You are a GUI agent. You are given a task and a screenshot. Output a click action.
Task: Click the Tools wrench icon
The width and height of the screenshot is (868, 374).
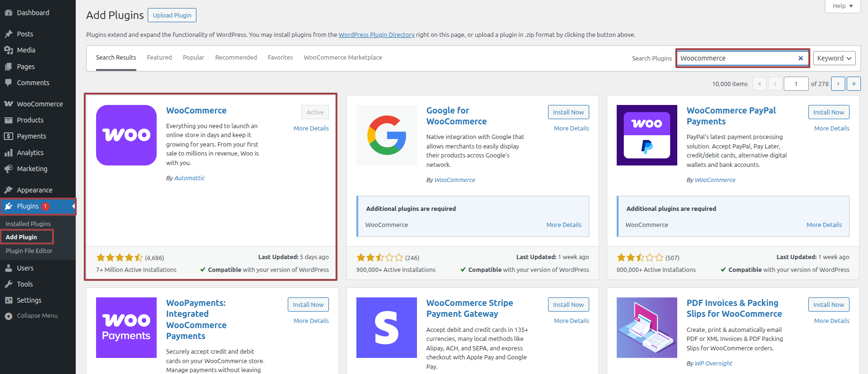click(9, 284)
